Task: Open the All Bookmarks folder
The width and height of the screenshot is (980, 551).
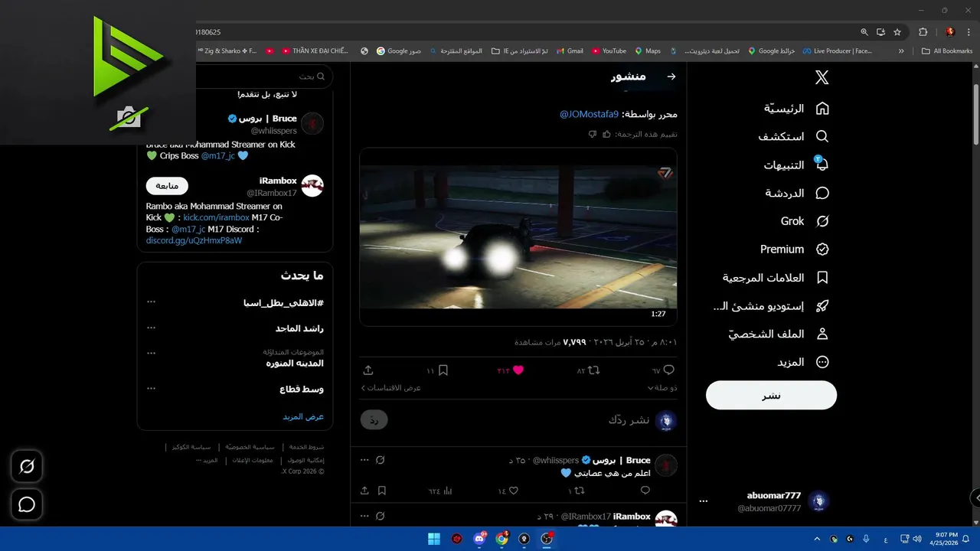Action: [947, 51]
